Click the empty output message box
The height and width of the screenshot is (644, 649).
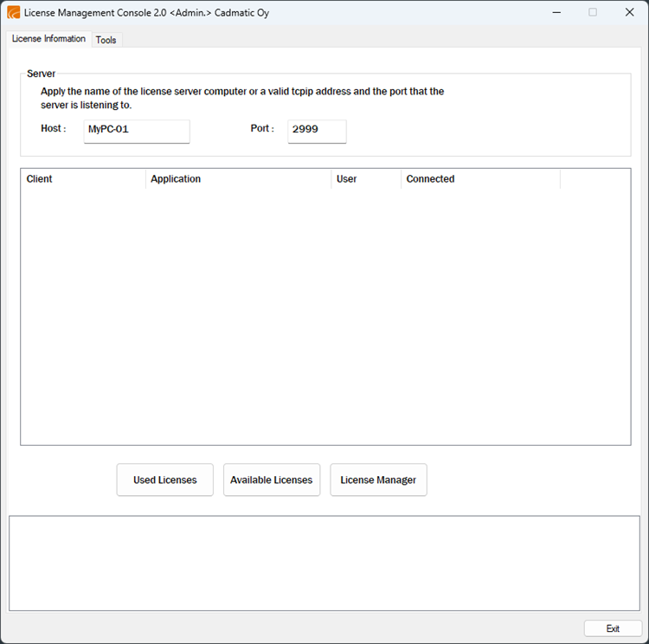point(324,563)
